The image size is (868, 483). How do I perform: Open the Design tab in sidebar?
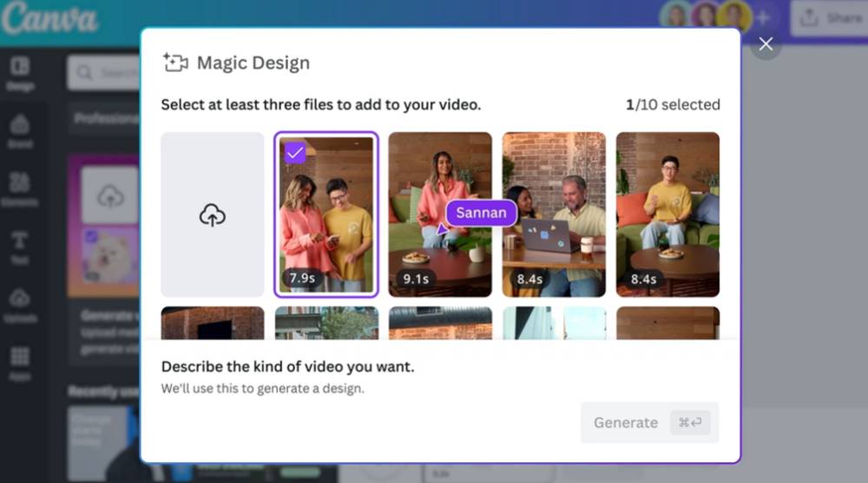21,74
